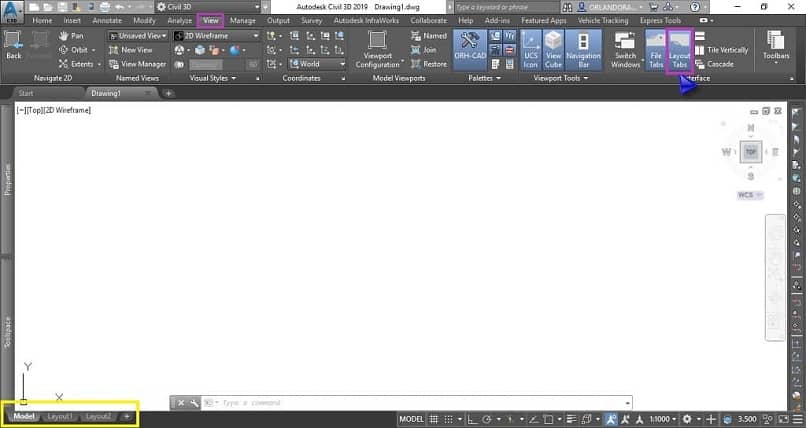806x428 pixels.
Task: Click the [2D Wireframe] viewport label
Action: (67, 110)
